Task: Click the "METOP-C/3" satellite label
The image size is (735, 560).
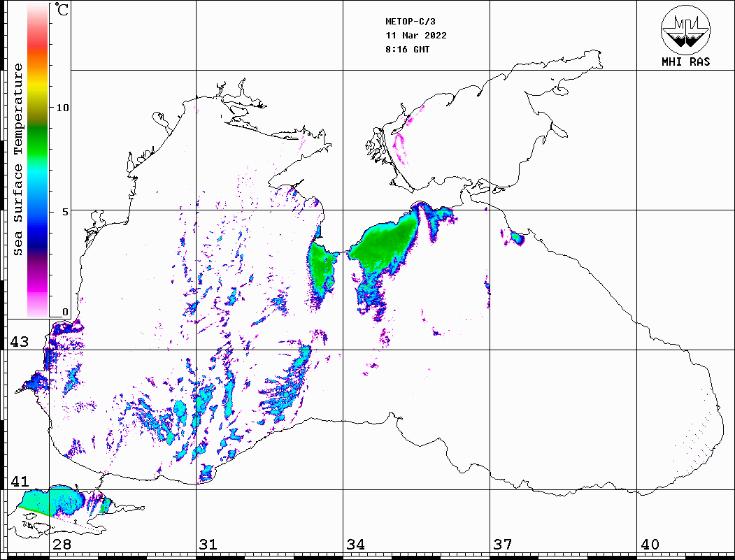Action: click(x=410, y=22)
